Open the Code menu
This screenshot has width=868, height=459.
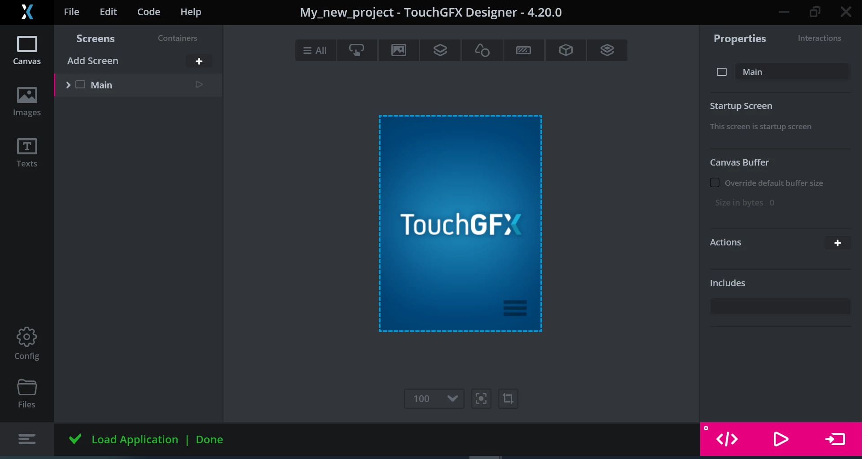click(x=149, y=12)
